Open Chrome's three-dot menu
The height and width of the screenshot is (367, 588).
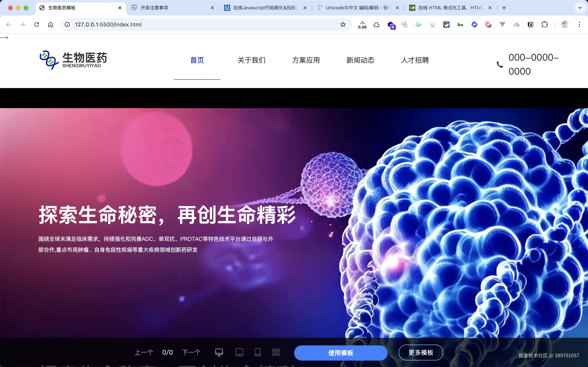point(580,24)
